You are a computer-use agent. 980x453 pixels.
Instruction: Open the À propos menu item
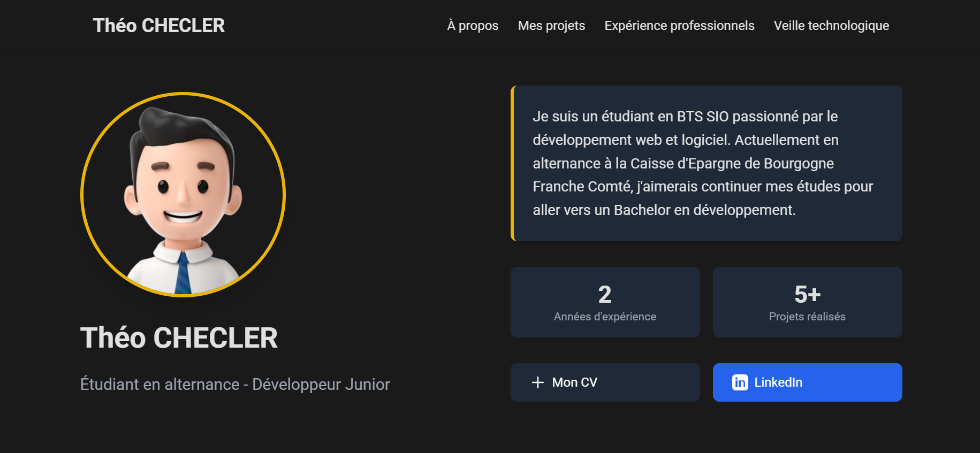pos(473,26)
